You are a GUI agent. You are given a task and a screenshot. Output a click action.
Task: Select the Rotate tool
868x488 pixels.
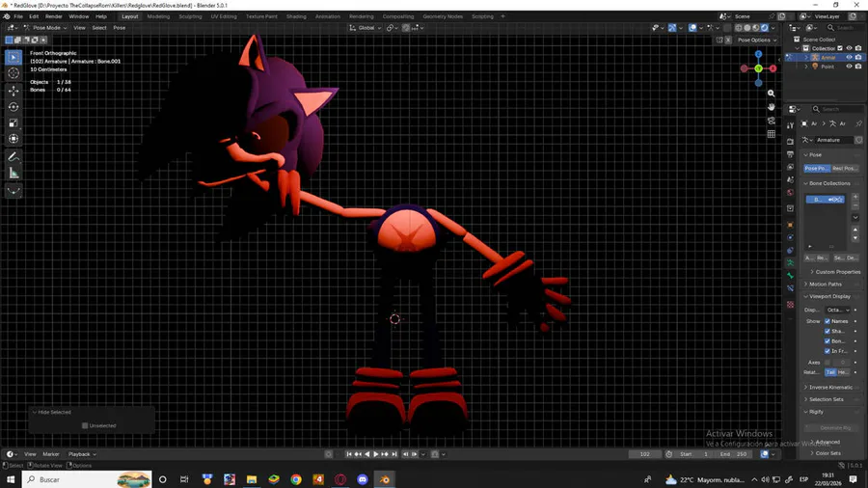click(14, 107)
